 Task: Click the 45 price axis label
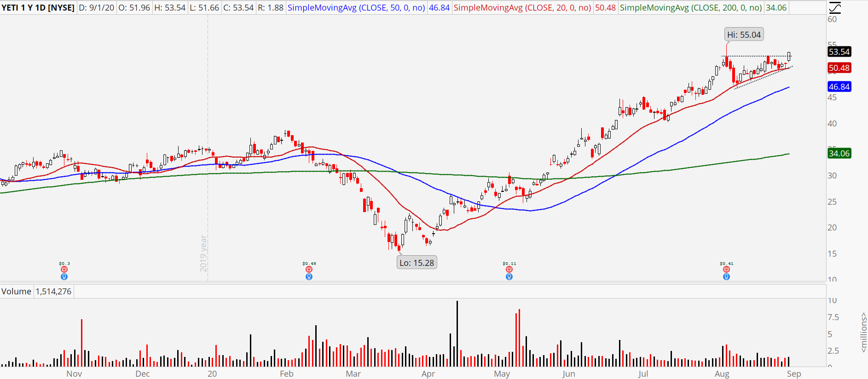tap(832, 97)
